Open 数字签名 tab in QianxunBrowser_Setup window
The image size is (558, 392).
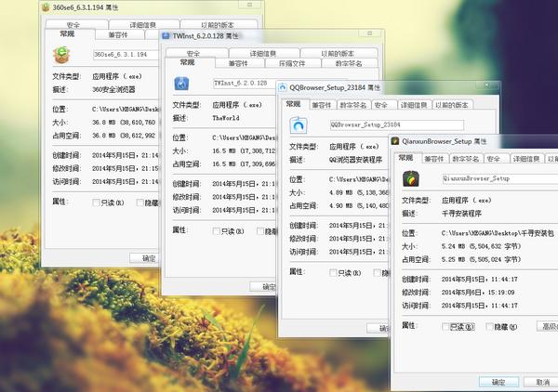tap(466, 159)
